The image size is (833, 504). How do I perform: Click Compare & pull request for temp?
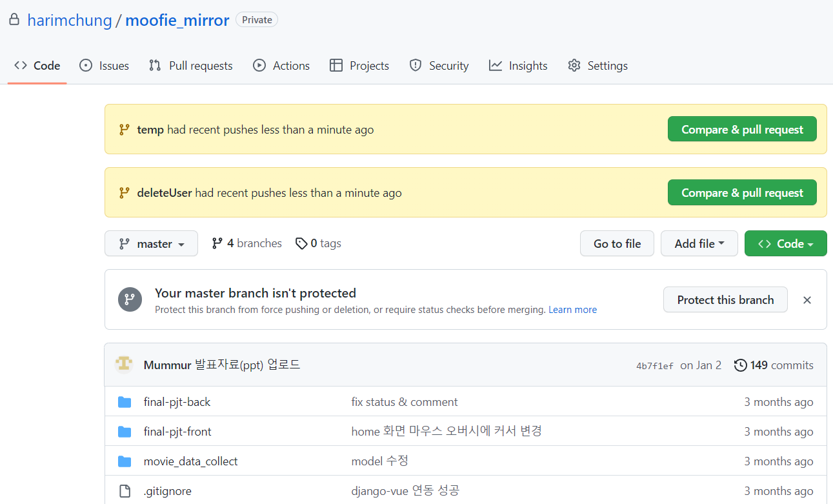tap(742, 129)
